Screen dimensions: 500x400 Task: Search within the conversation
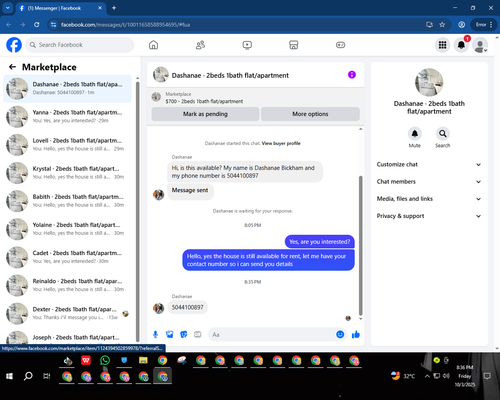[x=443, y=134]
